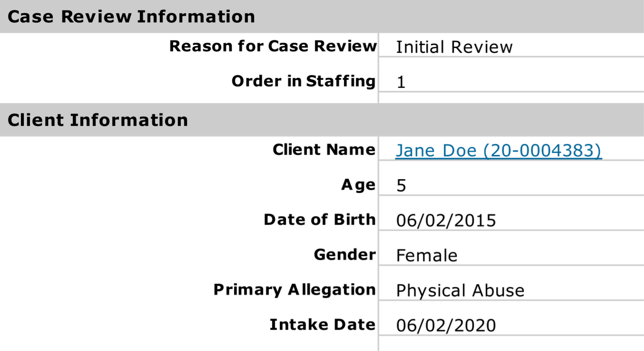Click the Intake Date value 06/02/2020

tap(446, 326)
